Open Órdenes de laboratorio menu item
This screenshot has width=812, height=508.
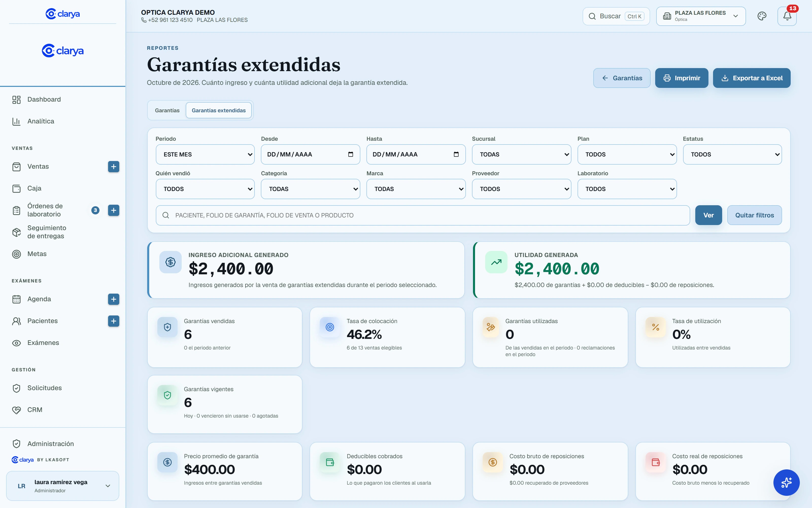click(x=45, y=210)
